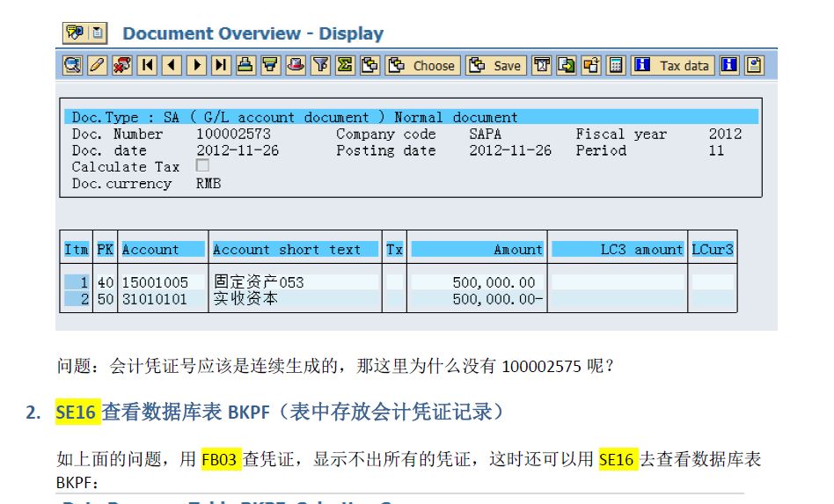Click the Itm column header

coord(77,249)
